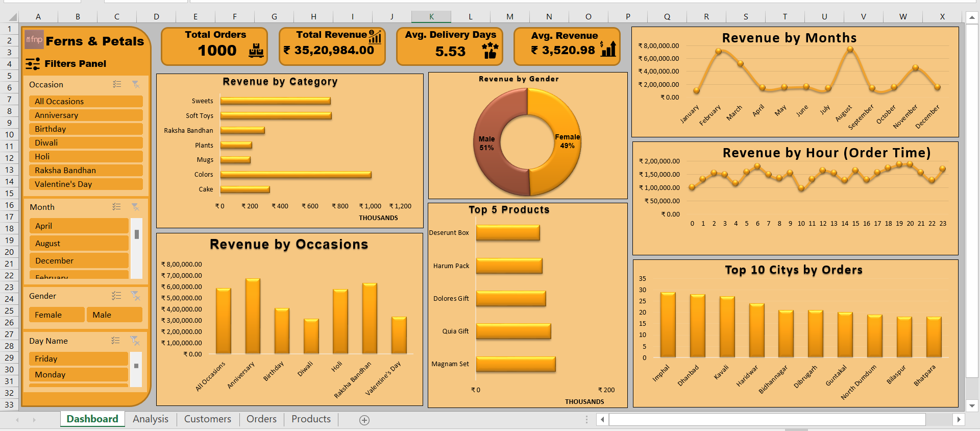This screenshot has height=431, width=980.
Task: Switch to the Analysis sheet tab
Action: tap(151, 419)
